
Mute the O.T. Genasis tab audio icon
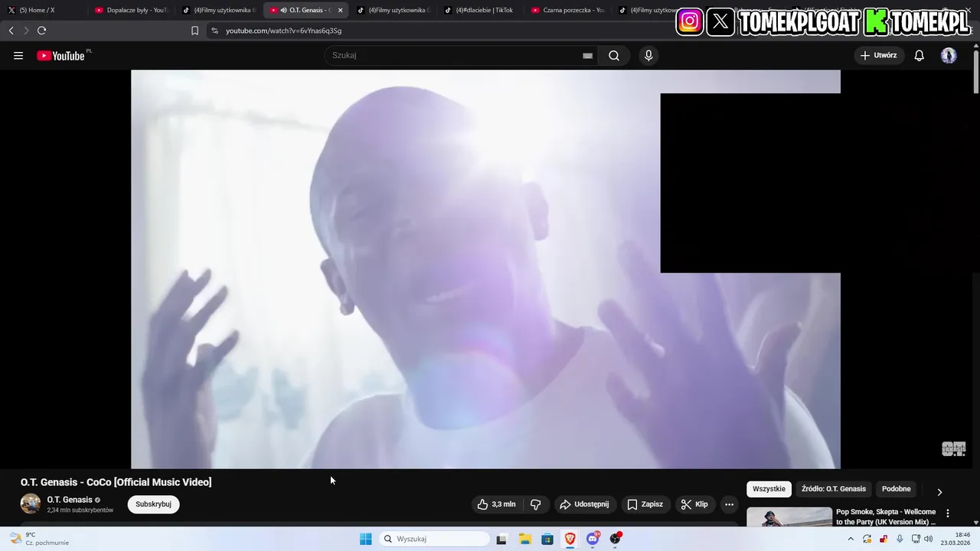pos(284,10)
